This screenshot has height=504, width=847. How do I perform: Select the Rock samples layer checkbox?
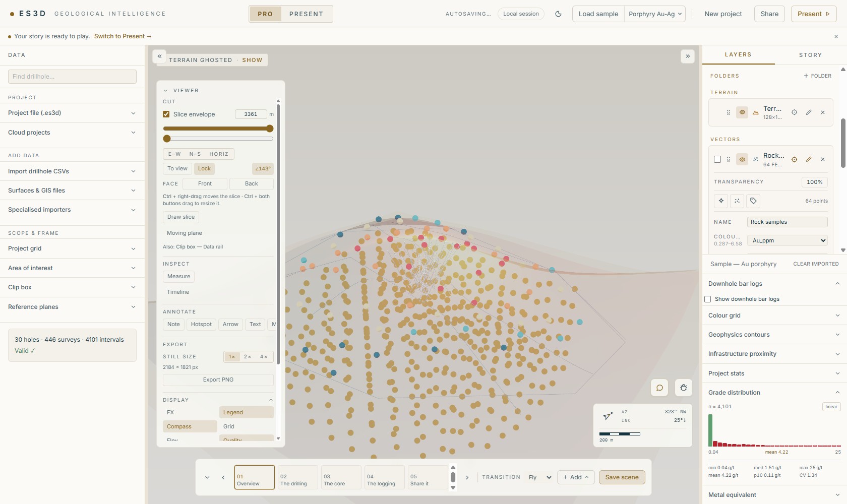[717, 159]
